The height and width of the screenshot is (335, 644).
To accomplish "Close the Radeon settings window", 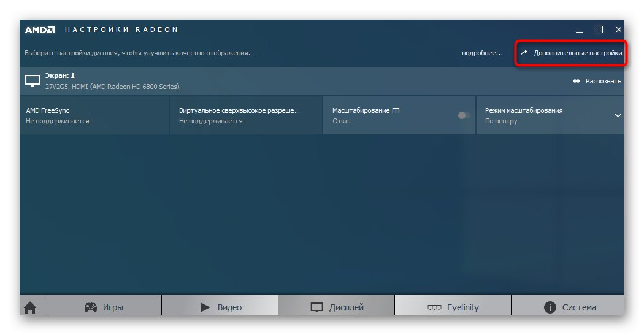I will pyautogui.click(x=618, y=29).
